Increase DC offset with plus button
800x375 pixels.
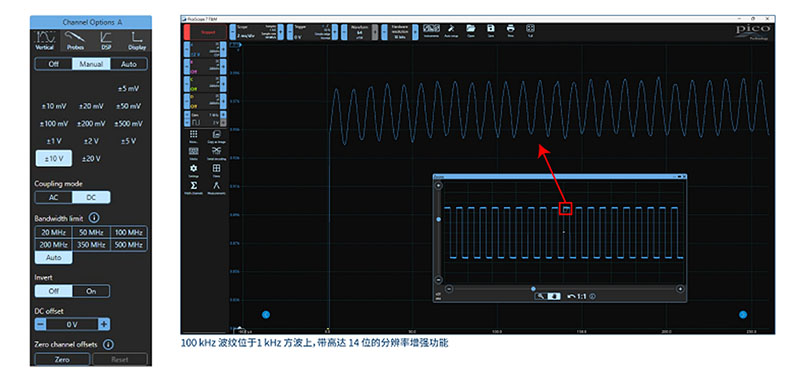pyautogui.click(x=104, y=324)
